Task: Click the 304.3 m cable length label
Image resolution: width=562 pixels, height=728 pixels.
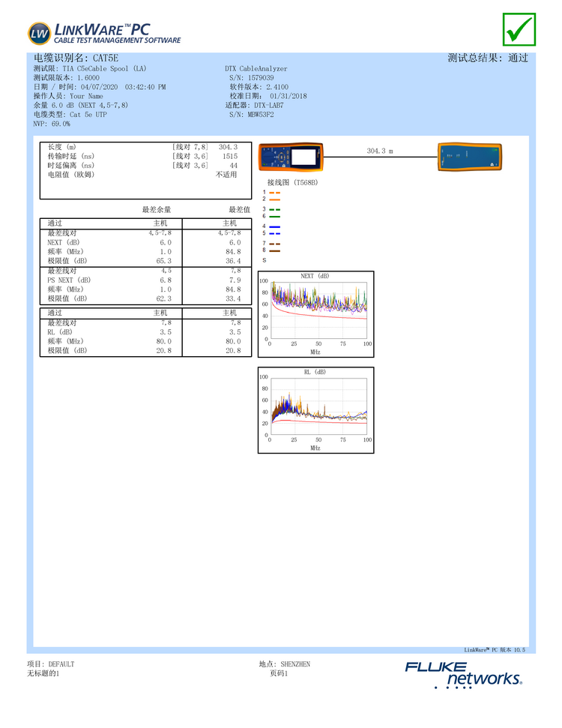Action: pyautogui.click(x=379, y=151)
